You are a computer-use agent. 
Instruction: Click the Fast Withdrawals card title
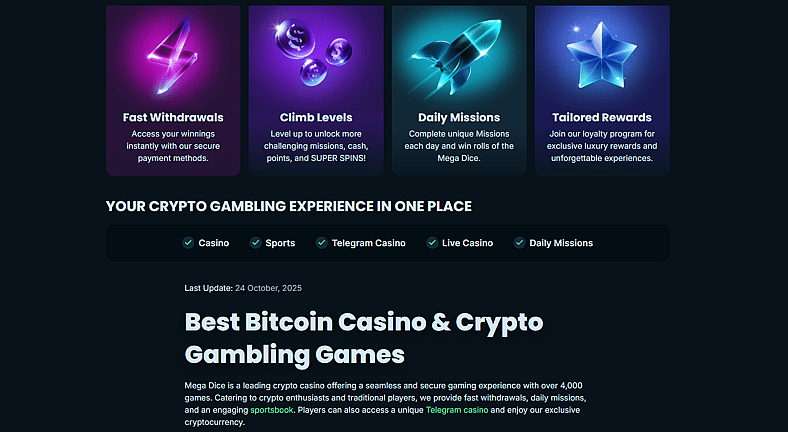(x=173, y=117)
